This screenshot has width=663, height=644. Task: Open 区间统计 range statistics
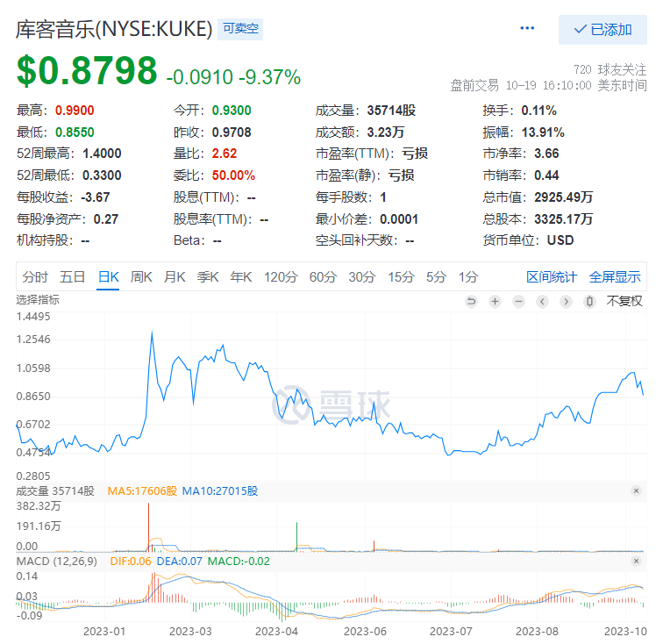click(552, 277)
